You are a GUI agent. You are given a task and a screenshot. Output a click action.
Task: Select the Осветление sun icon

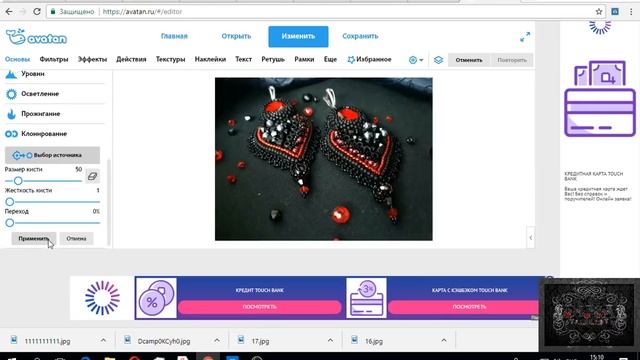[11, 94]
